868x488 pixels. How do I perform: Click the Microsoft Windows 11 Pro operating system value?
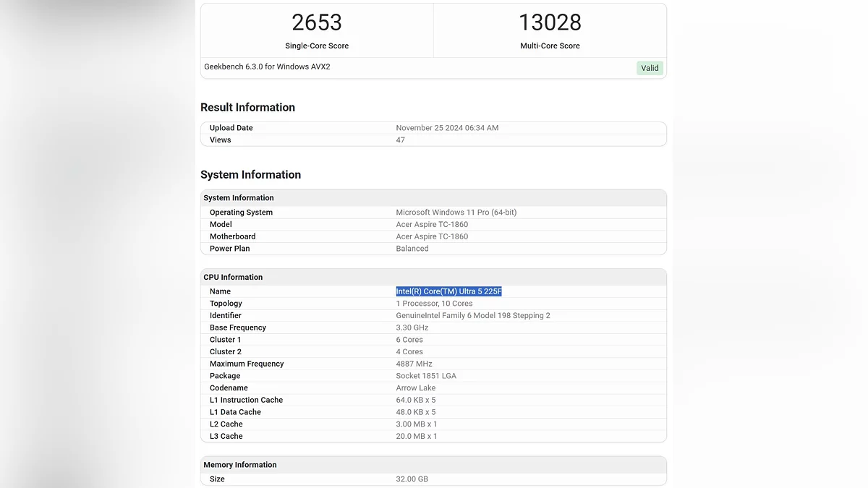point(456,213)
